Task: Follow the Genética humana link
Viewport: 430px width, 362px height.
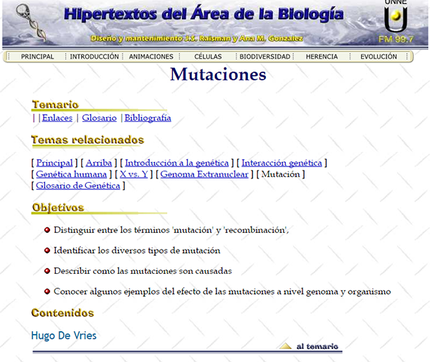Action: pyautogui.click(x=71, y=174)
